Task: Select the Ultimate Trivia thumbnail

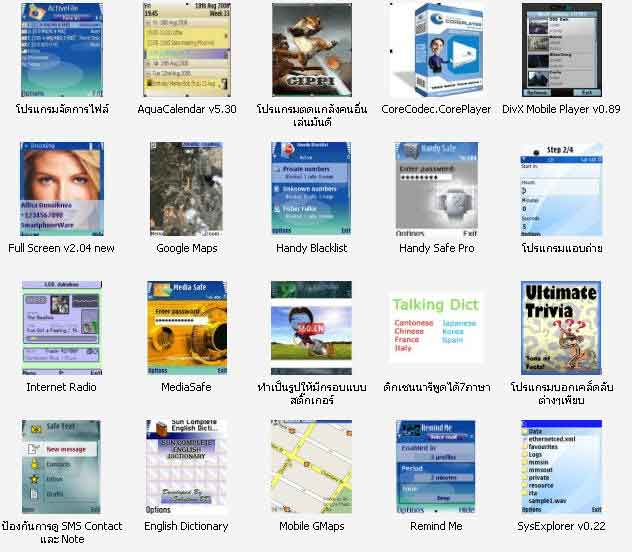Action: (x=561, y=328)
